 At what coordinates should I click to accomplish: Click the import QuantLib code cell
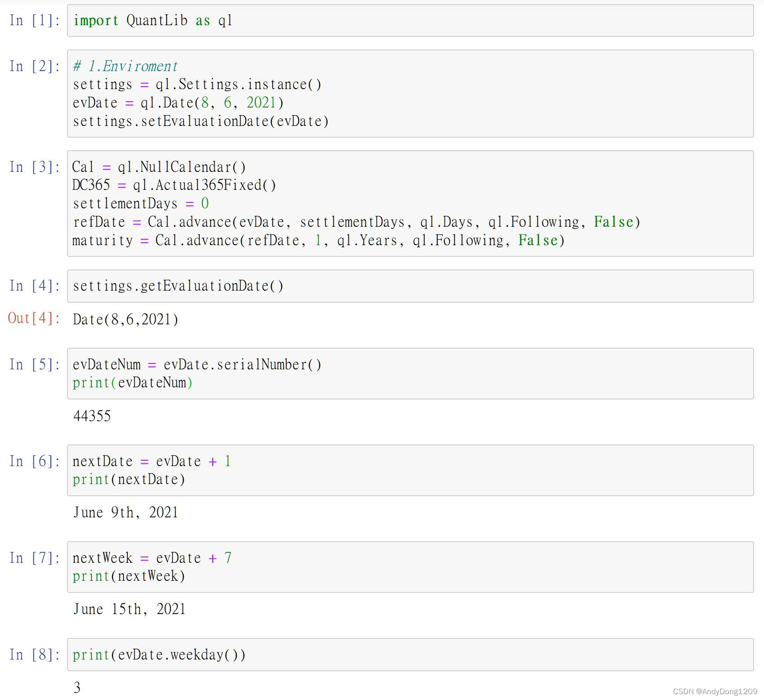click(x=410, y=21)
